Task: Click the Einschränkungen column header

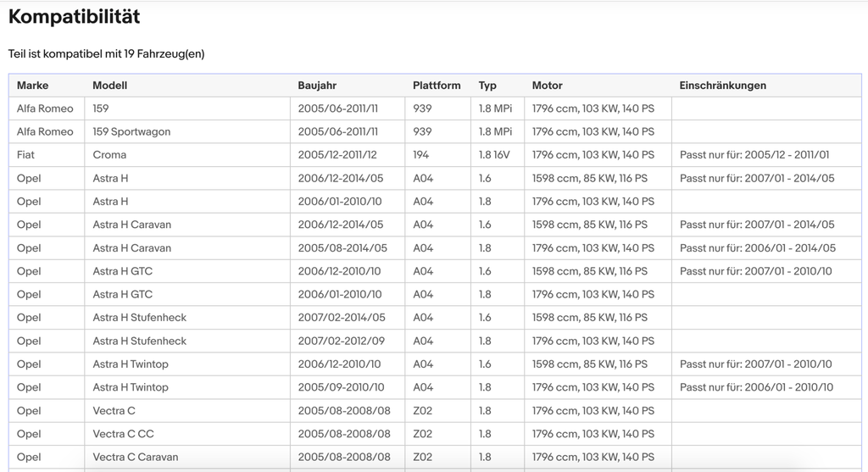Action: pos(723,86)
